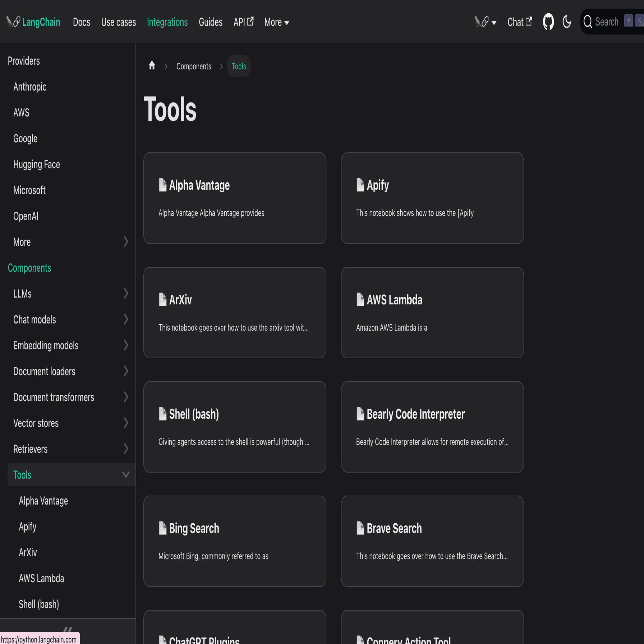
Task: Select Alpha Vantage in the sidebar tools list
Action: coord(43,501)
